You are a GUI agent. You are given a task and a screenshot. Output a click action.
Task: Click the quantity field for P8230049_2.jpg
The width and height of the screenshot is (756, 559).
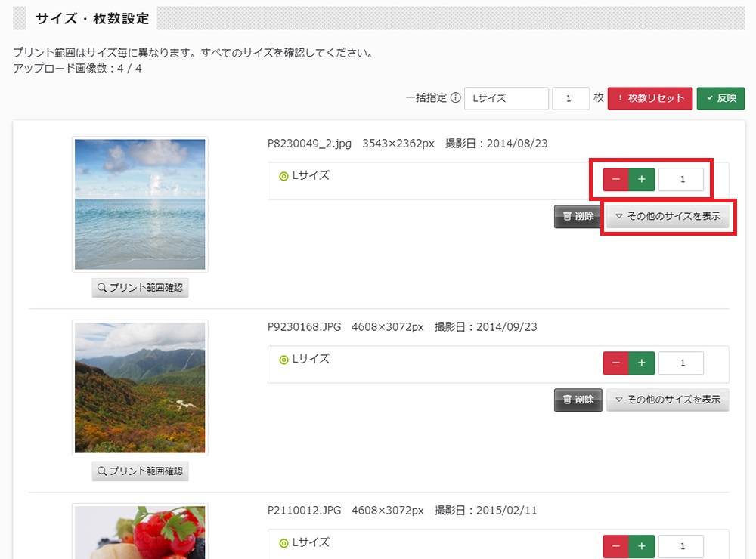681,179
